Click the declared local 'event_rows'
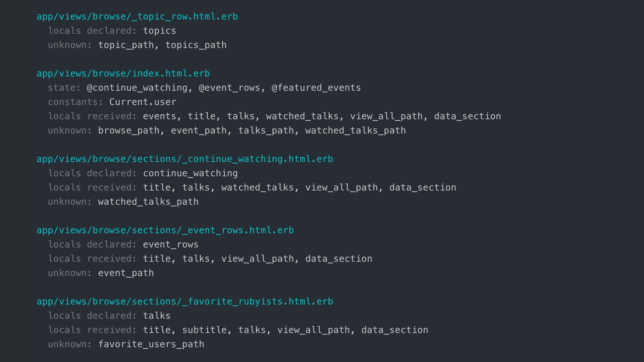 [170, 244]
